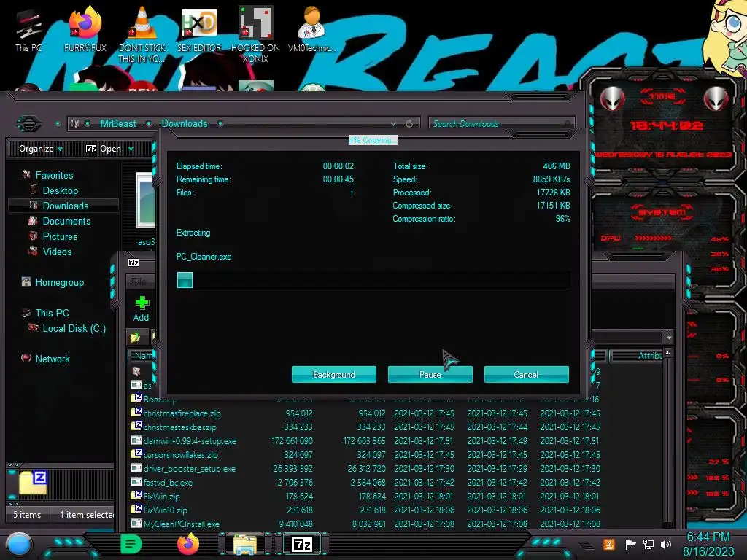Select MyCleanPCInstall.exe in 7-Zip list
Viewport: 747px width, 560px height.
click(181, 524)
